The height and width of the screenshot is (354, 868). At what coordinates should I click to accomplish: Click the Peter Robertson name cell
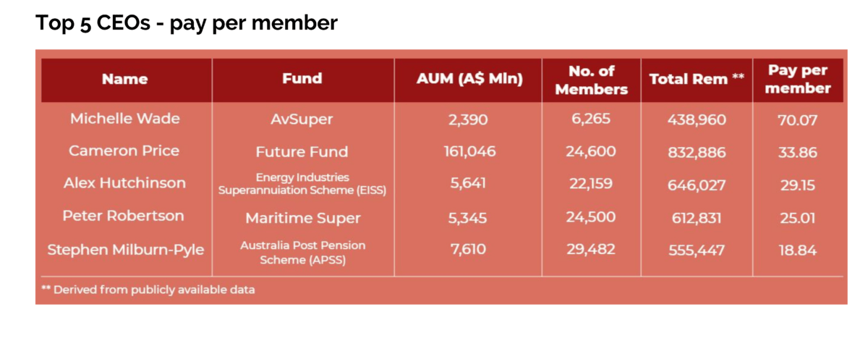point(124,216)
